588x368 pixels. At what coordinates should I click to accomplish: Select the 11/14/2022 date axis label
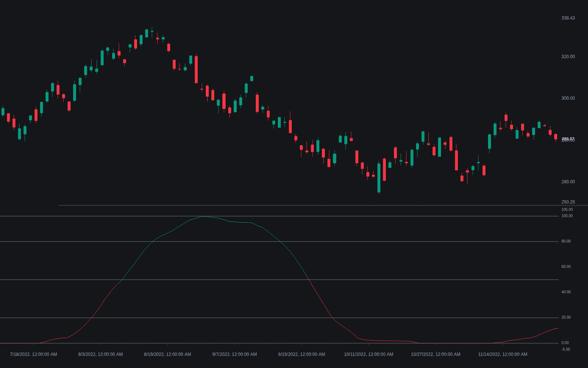pos(503,354)
